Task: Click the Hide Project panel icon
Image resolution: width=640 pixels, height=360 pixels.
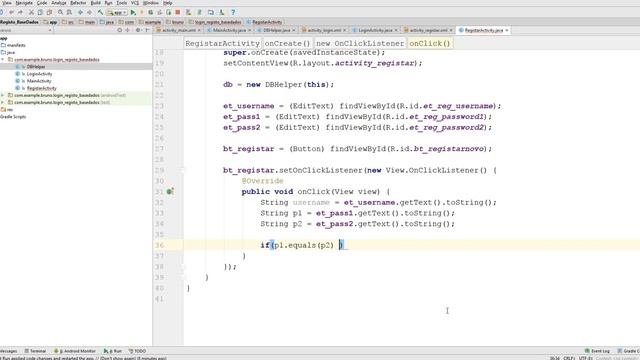Action: pyautogui.click(x=147, y=30)
